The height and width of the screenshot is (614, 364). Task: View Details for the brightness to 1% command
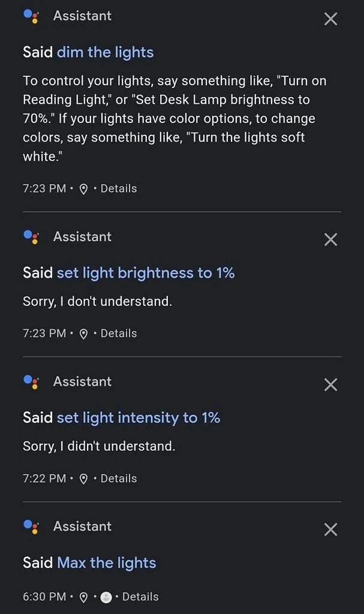click(x=119, y=333)
